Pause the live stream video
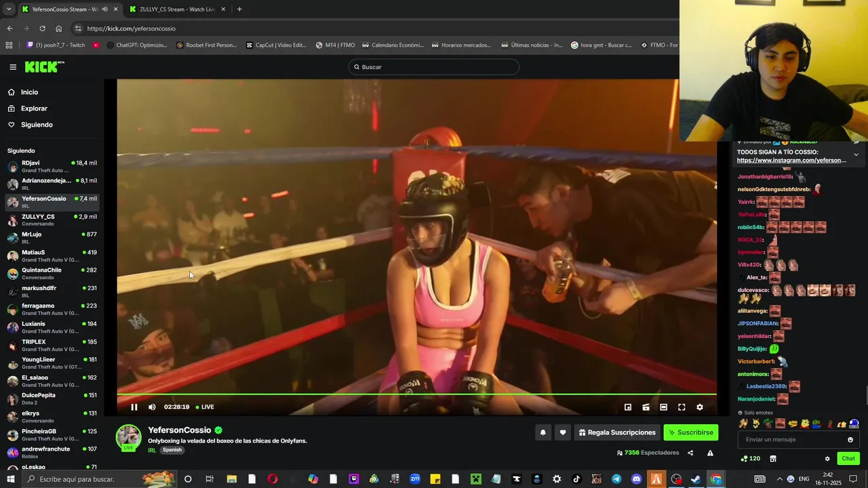This screenshot has width=868, height=488. tap(134, 407)
